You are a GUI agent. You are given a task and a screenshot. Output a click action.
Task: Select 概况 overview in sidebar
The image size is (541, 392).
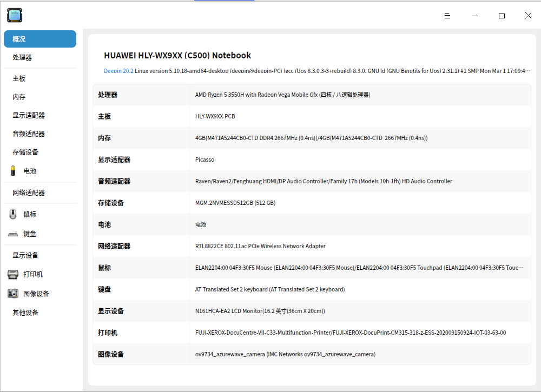point(40,39)
